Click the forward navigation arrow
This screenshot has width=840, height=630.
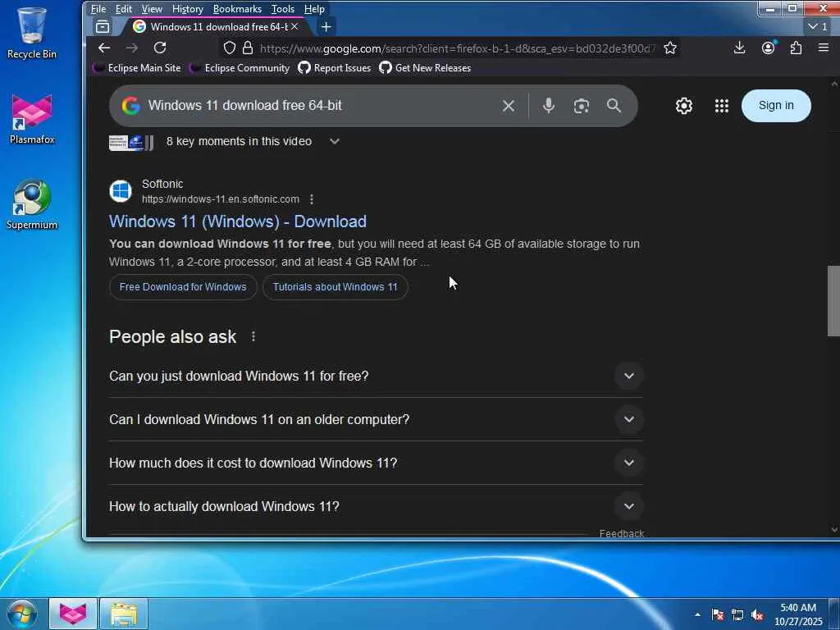[x=132, y=48]
